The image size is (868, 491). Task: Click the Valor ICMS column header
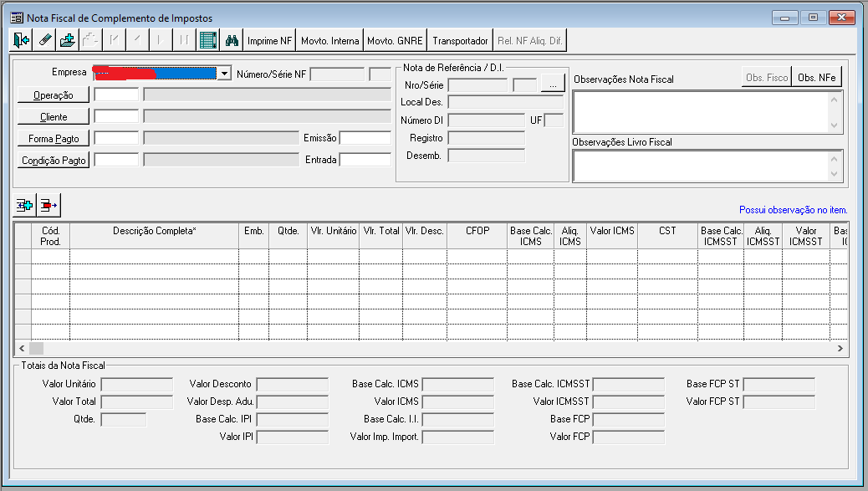click(612, 236)
